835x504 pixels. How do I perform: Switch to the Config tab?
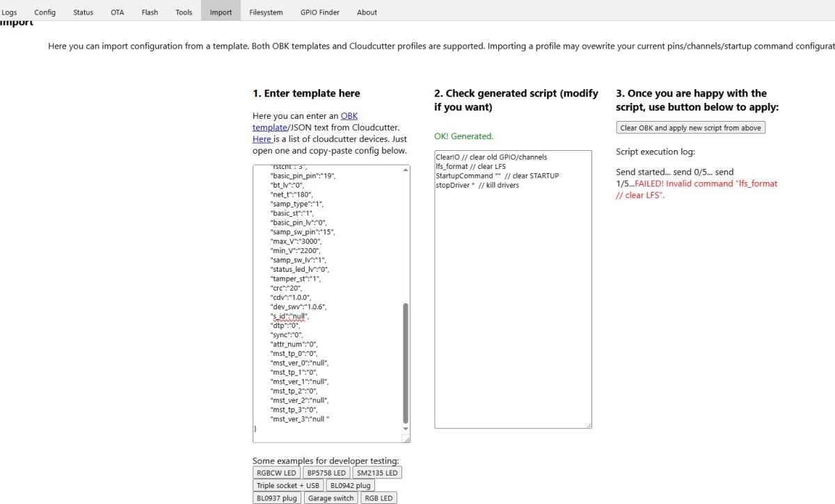coord(45,12)
